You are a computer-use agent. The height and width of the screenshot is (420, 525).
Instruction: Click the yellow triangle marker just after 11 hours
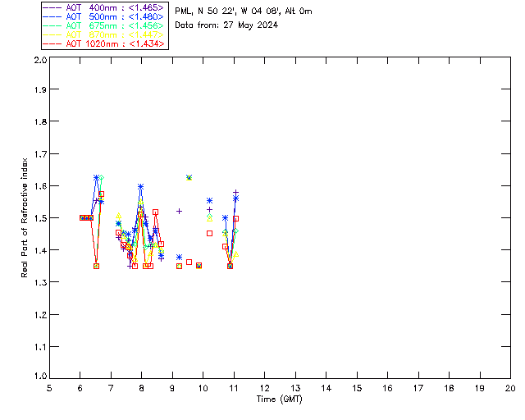(x=235, y=254)
